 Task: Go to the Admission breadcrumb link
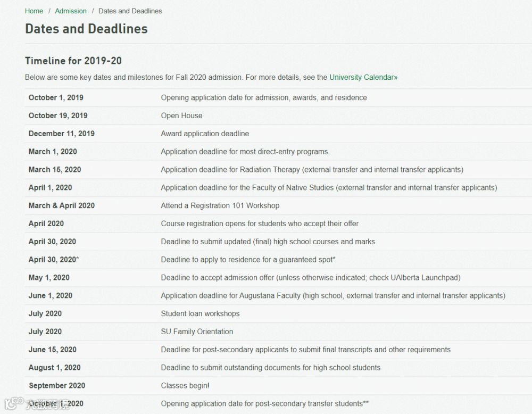[x=71, y=11]
